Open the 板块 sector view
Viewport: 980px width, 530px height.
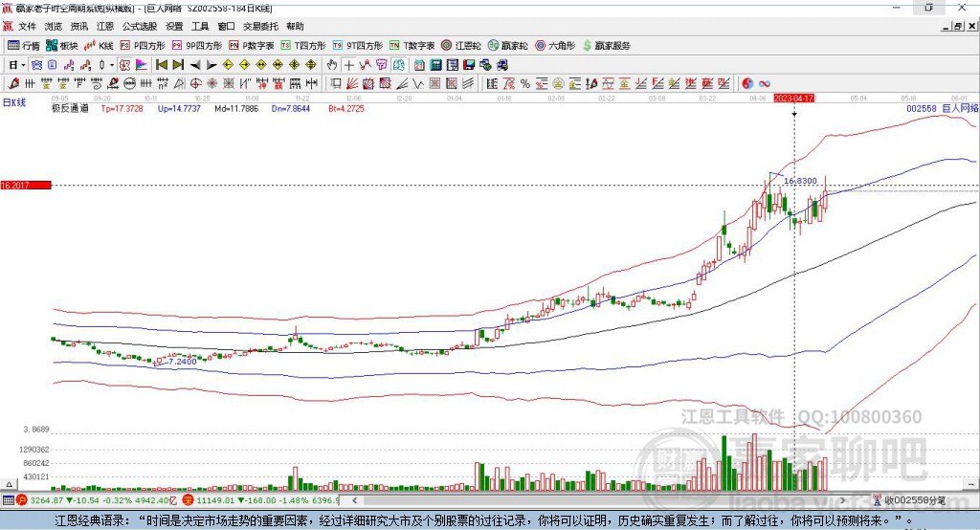click(x=62, y=46)
